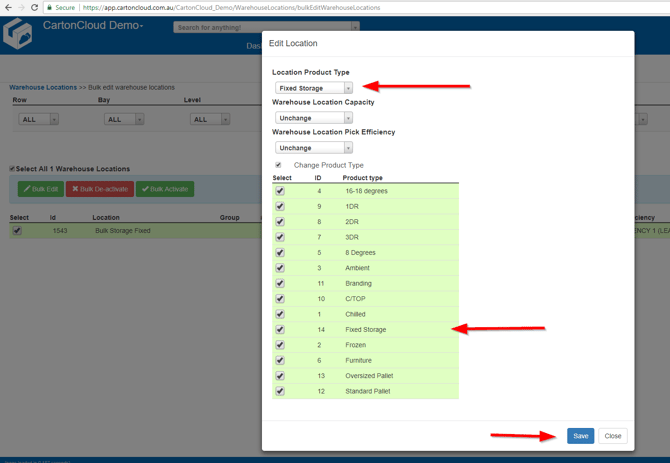Click the browser reload icon
The width and height of the screenshot is (670, 463).
35,7
